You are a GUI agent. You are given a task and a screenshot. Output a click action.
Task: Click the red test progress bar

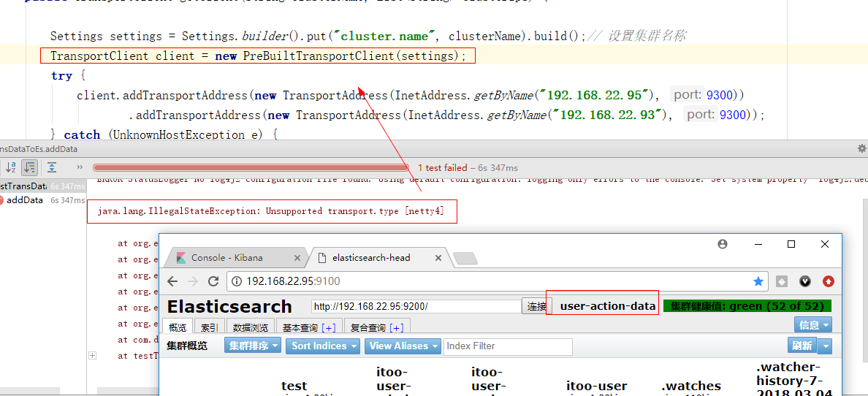point(251,167)
